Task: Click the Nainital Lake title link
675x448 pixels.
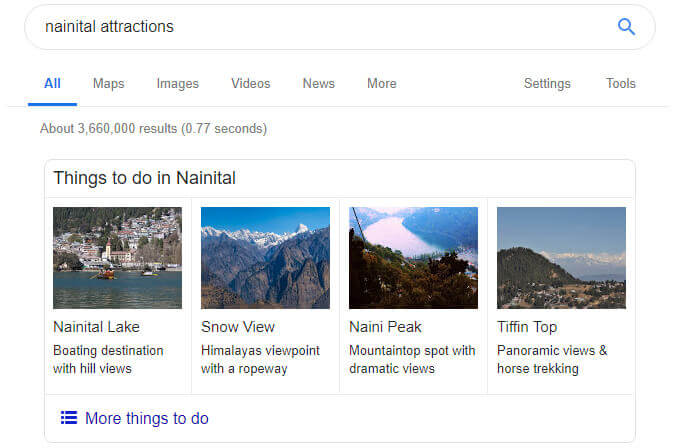Action: 96,327
